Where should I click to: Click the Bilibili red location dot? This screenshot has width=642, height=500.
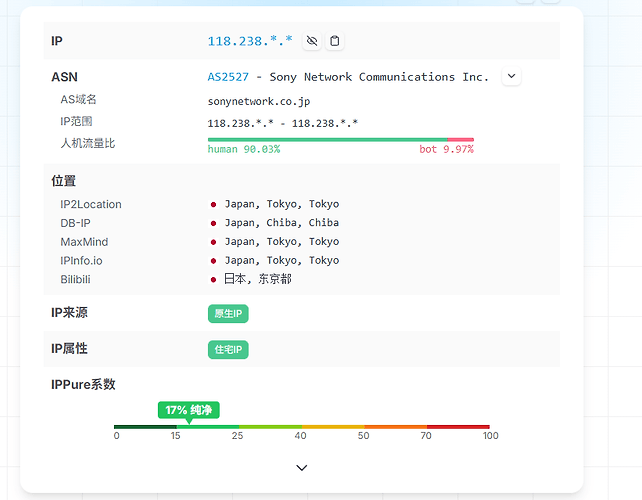point(213,280)
